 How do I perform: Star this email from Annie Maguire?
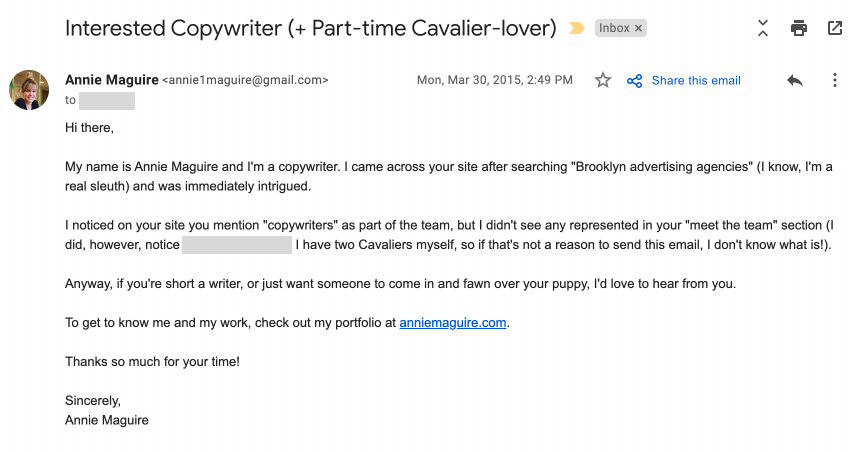[x=602, y=80]
